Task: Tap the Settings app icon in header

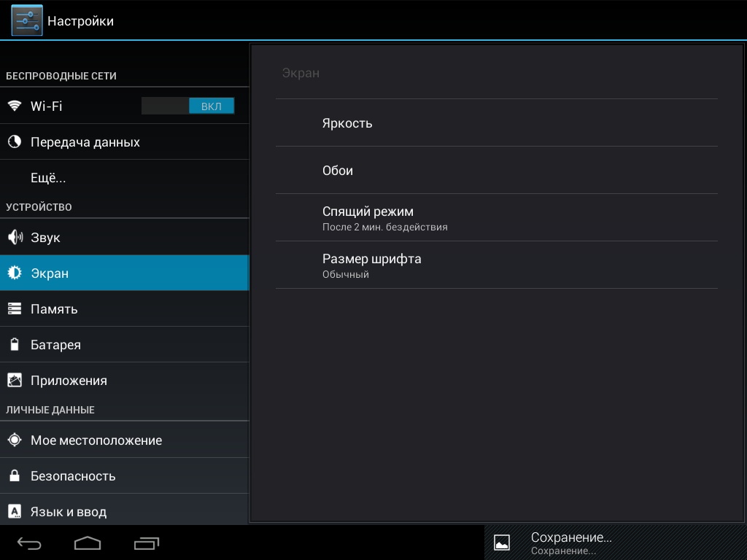Action: tap(27, 20)
